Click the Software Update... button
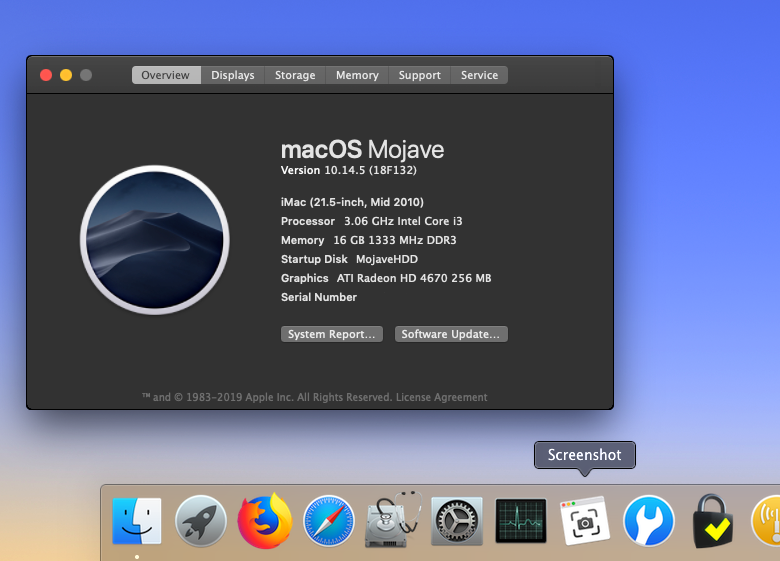The width and height of the screenshot is (780, 561). tap(451, 334)
